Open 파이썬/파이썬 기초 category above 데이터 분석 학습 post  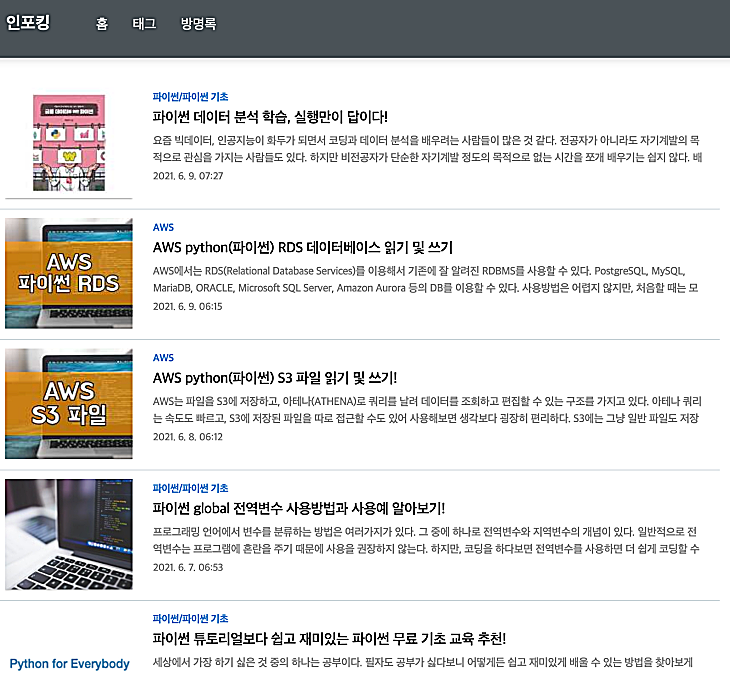190,97
